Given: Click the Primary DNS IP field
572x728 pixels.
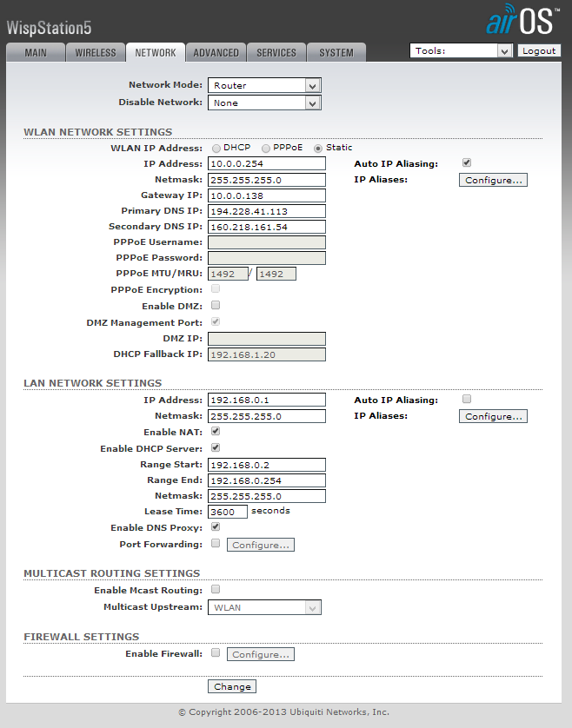Looking at the screenshot, I should click(267, 211).
